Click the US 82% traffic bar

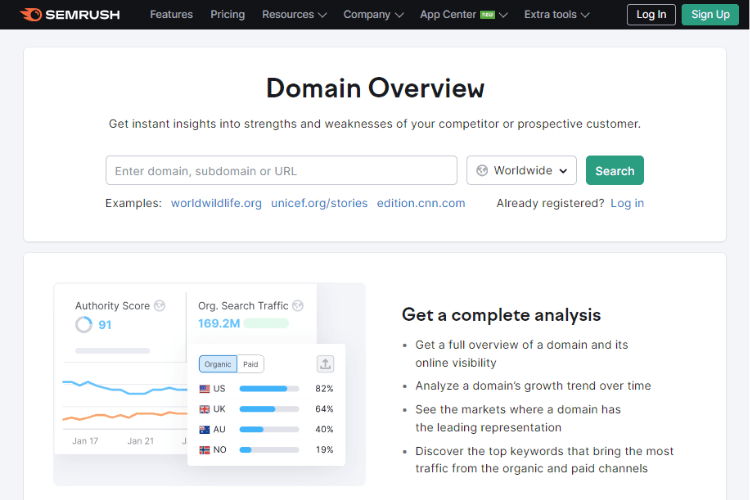tap(269, 389)
